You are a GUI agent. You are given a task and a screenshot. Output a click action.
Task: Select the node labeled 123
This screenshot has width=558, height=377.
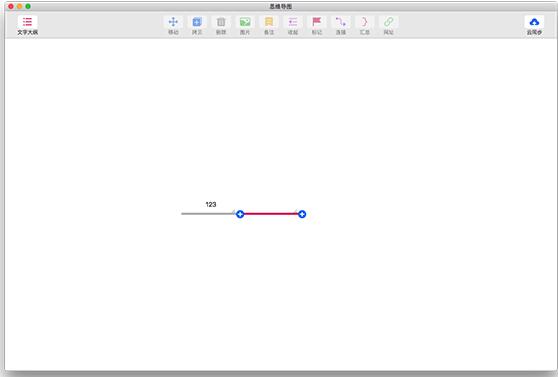click(x=211, y=204)
